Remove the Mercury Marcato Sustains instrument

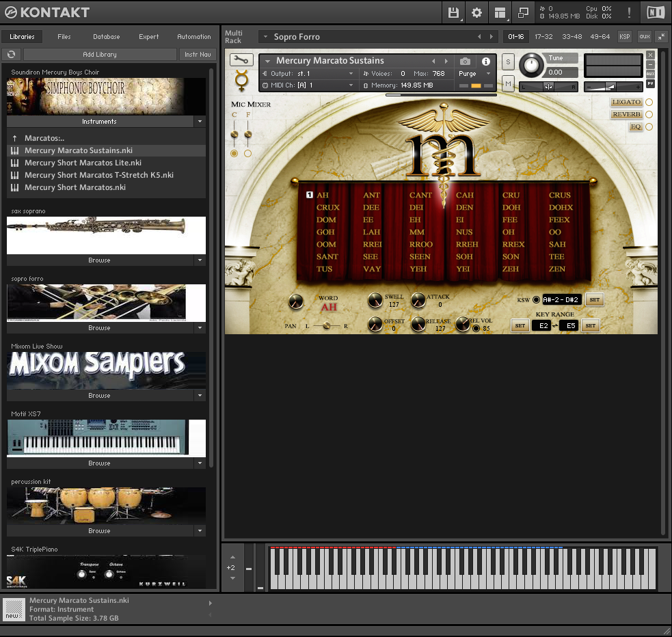650,55
